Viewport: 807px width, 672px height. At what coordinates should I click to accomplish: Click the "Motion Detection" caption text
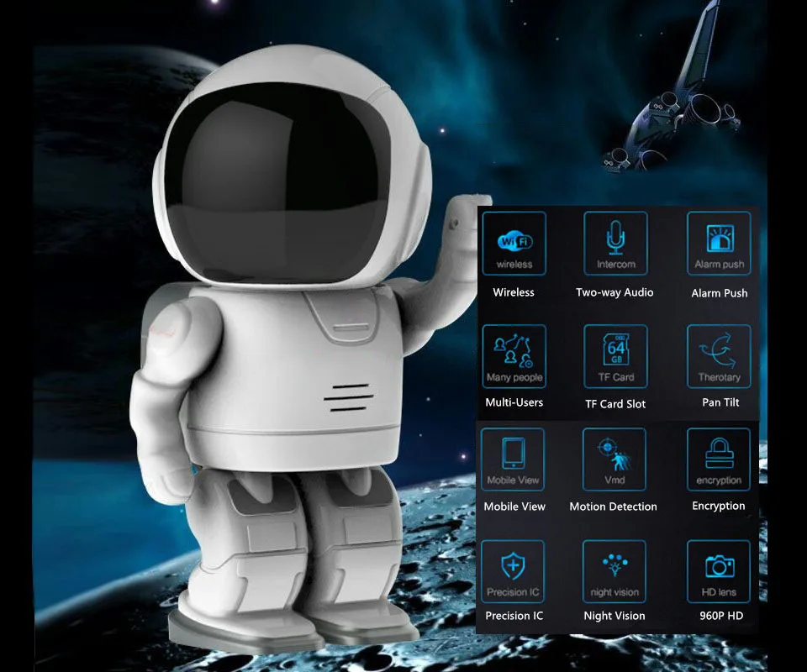coord(613,507)
